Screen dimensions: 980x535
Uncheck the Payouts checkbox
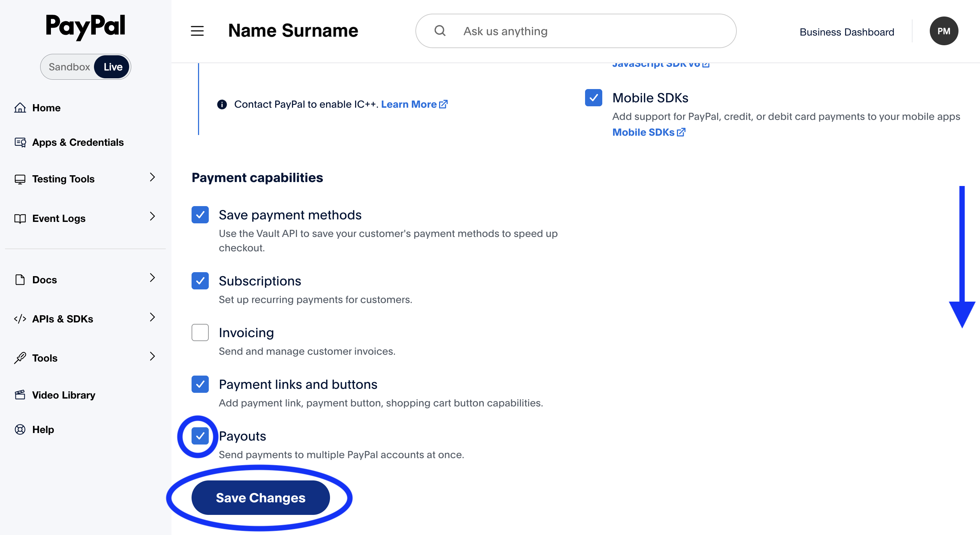[200, 436]
